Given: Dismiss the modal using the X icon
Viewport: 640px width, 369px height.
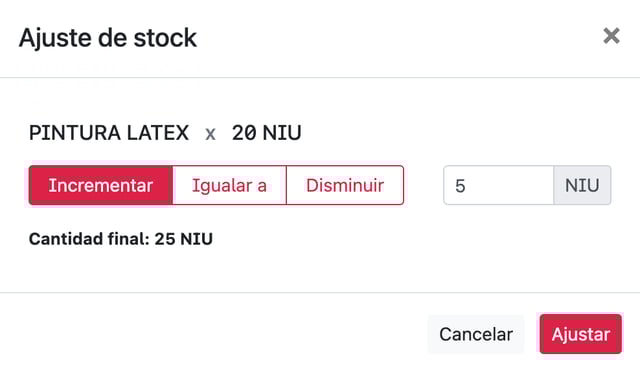Looking at the screenshot, I should tap(611, 36).
